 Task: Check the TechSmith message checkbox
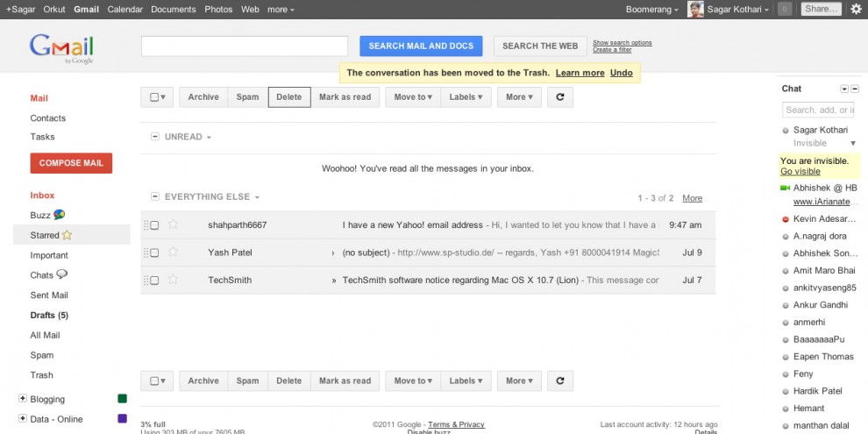[154, 281]
